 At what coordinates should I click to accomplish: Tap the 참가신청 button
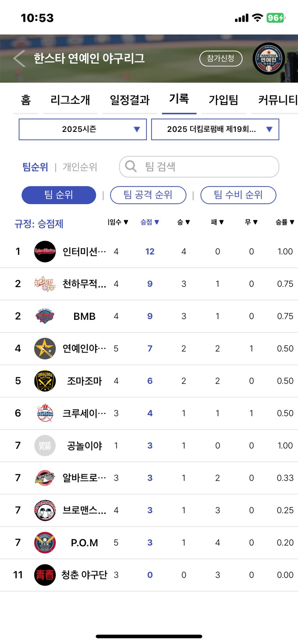(221, 59)
